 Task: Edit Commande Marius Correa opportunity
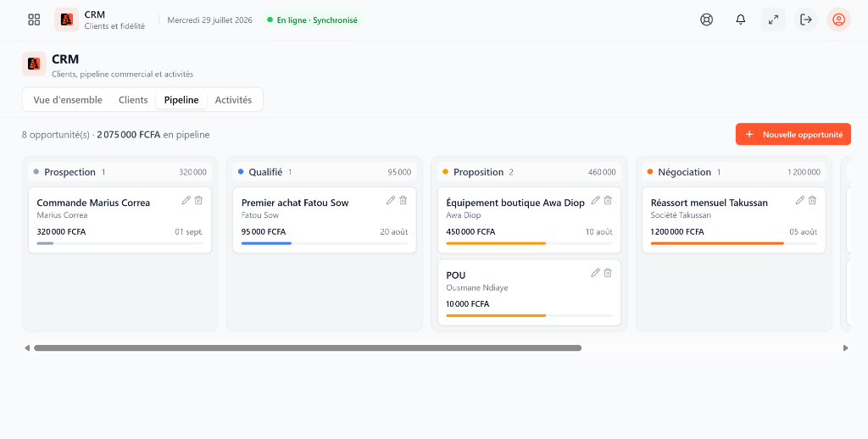point(186,200)
